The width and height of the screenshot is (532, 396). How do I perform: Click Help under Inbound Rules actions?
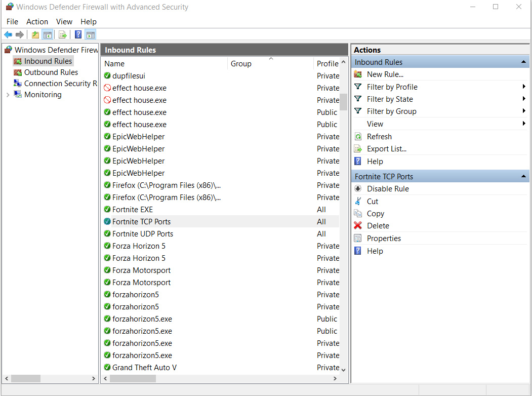pyautogui.click(x=375, y=162)
